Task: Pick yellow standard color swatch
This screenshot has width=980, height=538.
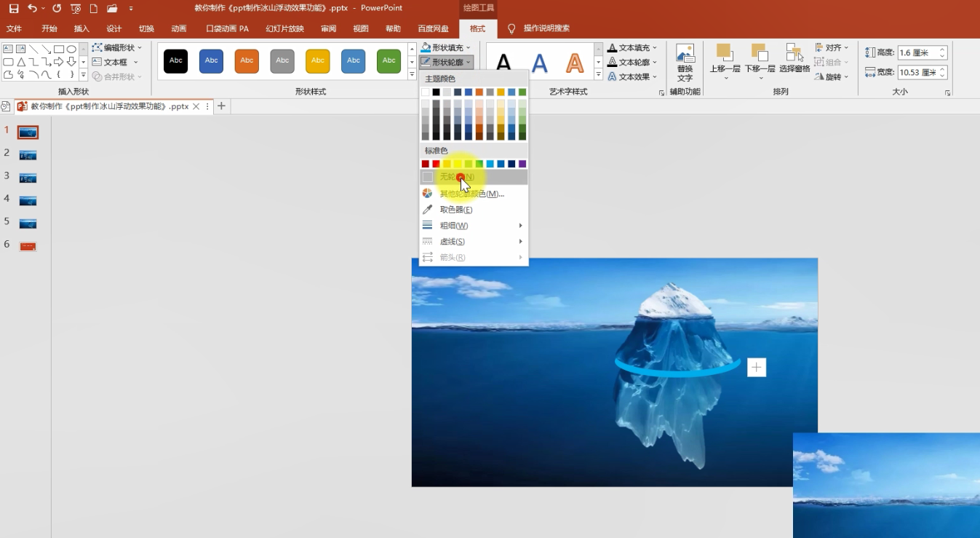Action: (x=458, y=164)
